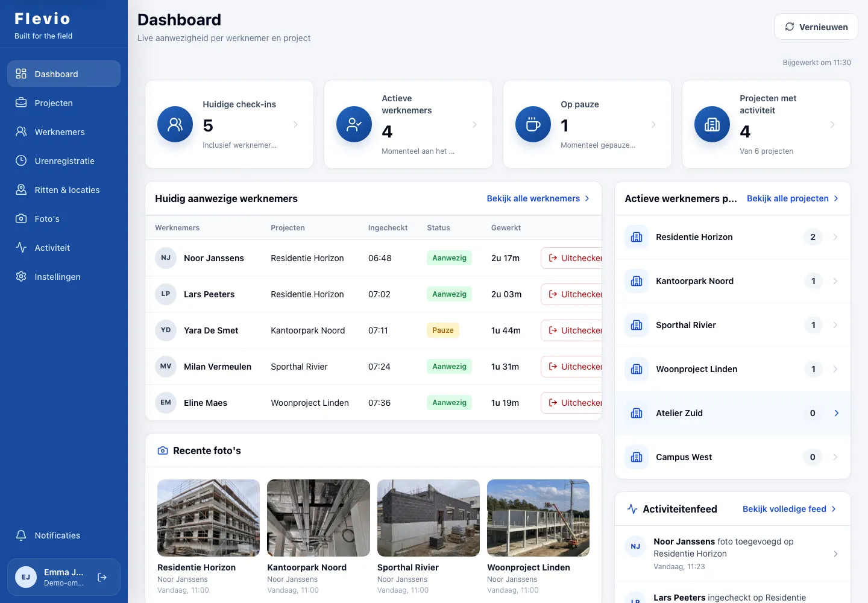Click the Notificaties bell icon
This screenshot has width=868, height=603.
click(x=21, y=535)
